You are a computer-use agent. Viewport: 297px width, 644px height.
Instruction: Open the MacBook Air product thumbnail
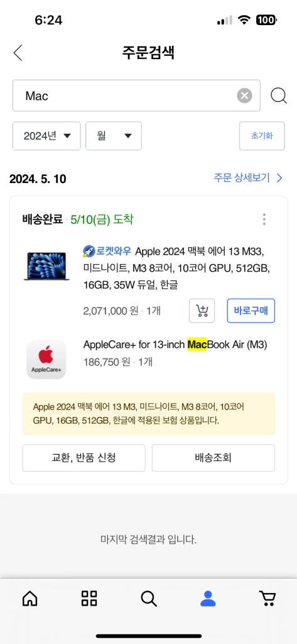tap(46, 267)
